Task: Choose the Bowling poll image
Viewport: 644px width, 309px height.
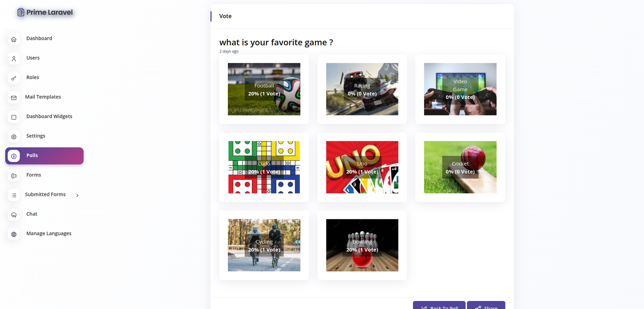Action: (362, 245)
